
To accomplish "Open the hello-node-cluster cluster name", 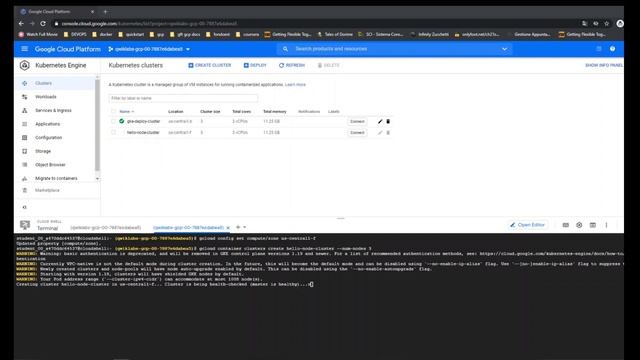I will coord(143,133).
